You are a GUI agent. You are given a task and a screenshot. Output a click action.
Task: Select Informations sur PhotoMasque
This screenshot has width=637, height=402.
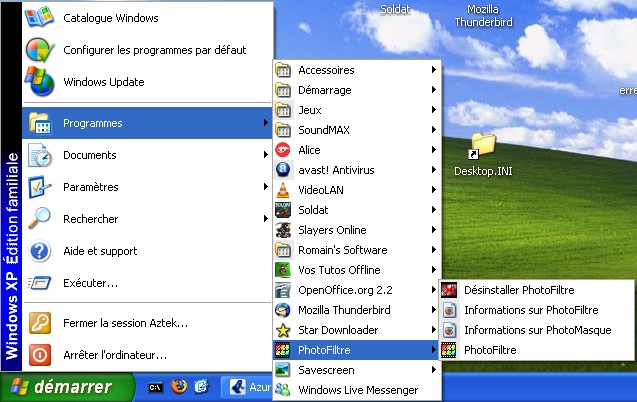click(x=536, y=330)
